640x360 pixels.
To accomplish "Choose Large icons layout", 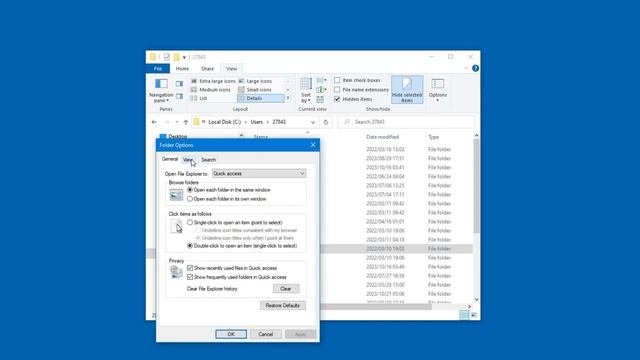I will tap(256, 81).
